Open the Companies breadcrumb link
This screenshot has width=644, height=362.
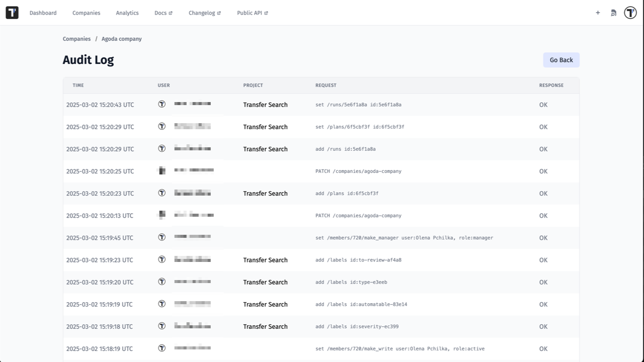[x=76, y=39]
